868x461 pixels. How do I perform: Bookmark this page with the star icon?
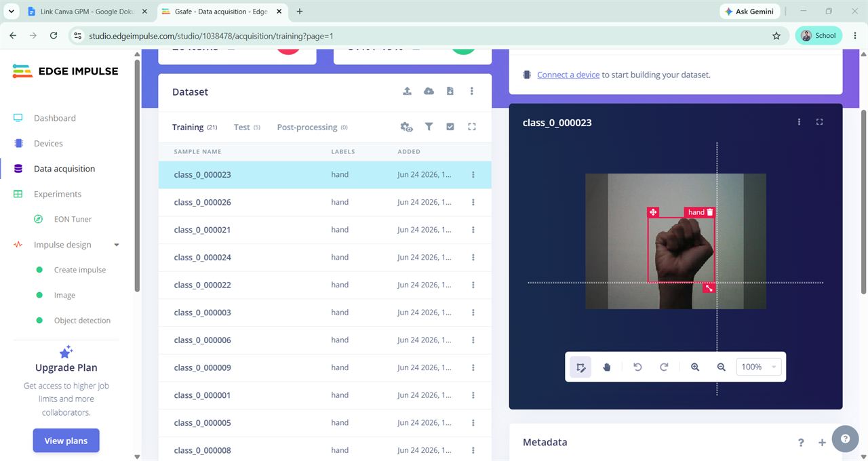coord(776,36)
